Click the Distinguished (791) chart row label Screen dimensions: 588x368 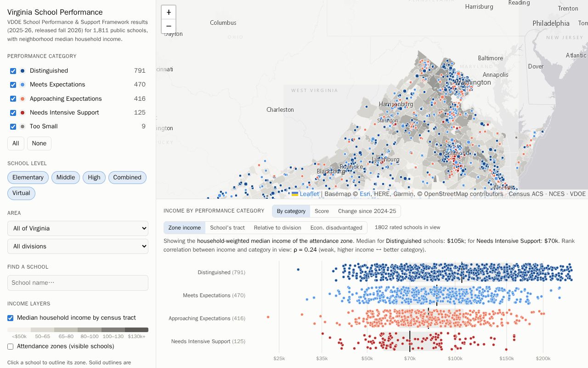221,272
